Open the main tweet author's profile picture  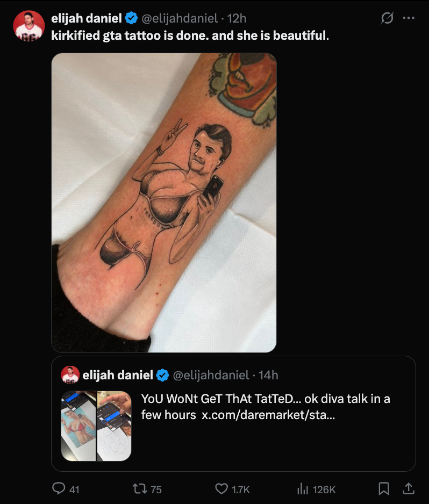point(29,25)
